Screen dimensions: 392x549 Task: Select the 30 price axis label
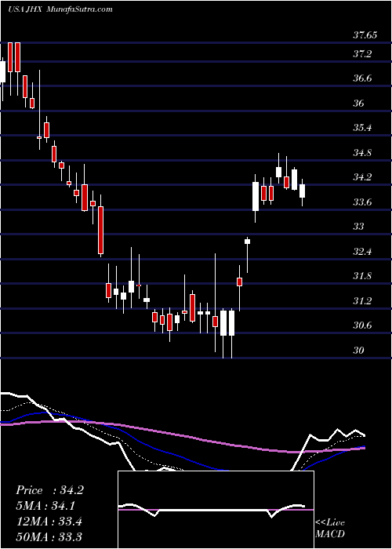coord(359,350)
